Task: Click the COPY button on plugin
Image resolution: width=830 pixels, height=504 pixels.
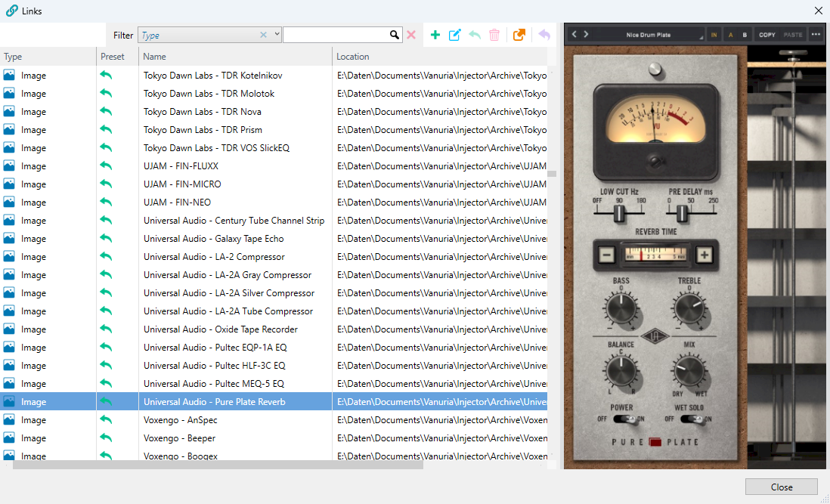Action: point(767,35)
